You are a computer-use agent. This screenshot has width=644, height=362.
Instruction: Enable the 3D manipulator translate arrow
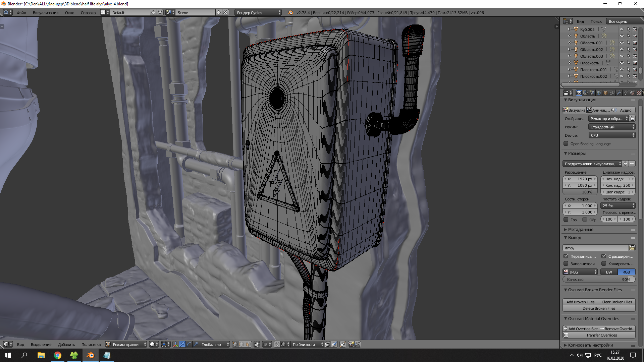[x=182, y=344]
